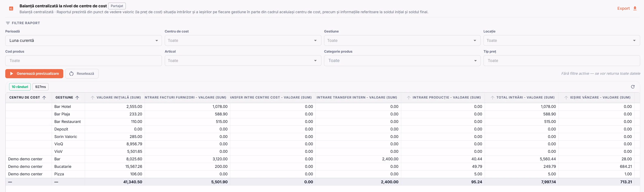The width and height of the screenshot is (644, 192).
Task: Open the Categorie produs dropdown
Action: pos(402,61)
